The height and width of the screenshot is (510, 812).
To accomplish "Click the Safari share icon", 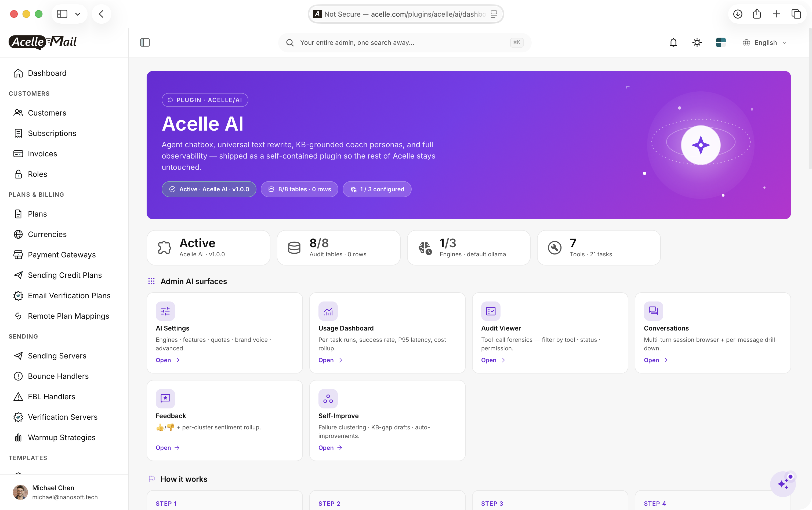I will (x=757, y=14).
